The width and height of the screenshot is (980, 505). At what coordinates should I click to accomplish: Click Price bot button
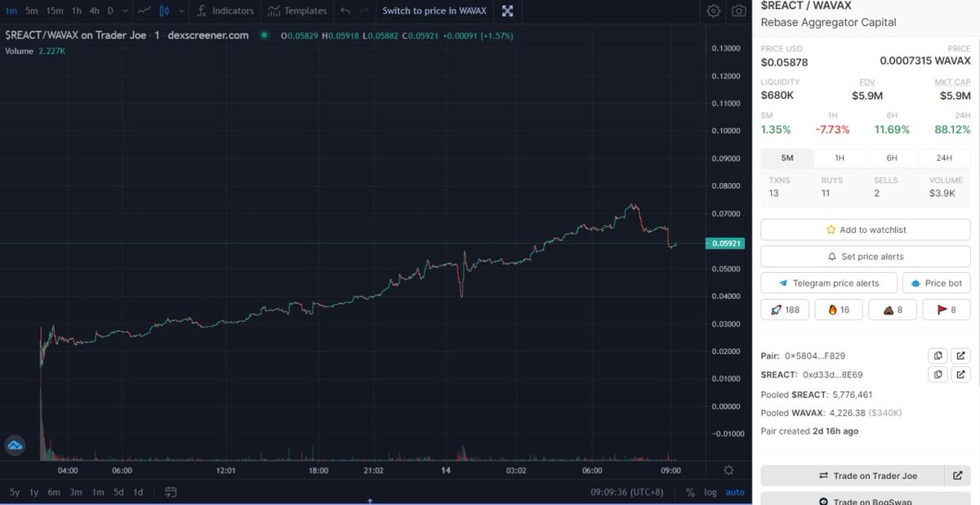937,283
